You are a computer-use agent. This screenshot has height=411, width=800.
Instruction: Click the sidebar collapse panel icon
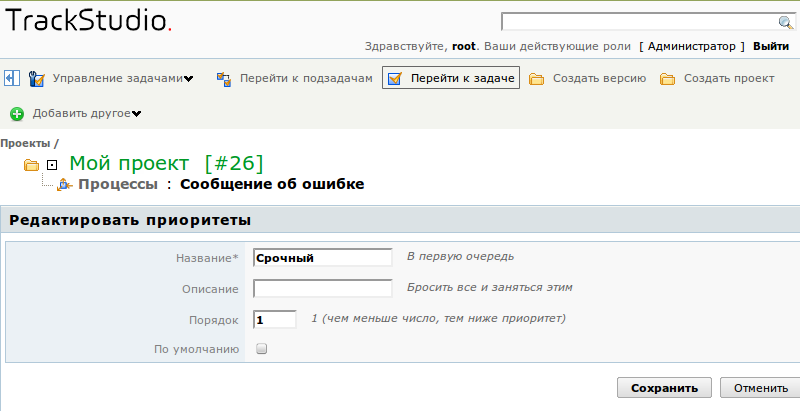11,78
